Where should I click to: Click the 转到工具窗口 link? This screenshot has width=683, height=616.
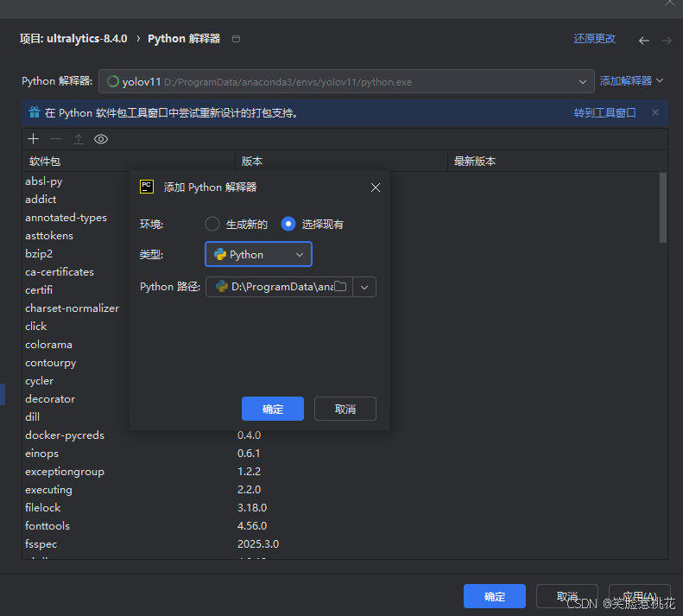[x=604, y=113]
